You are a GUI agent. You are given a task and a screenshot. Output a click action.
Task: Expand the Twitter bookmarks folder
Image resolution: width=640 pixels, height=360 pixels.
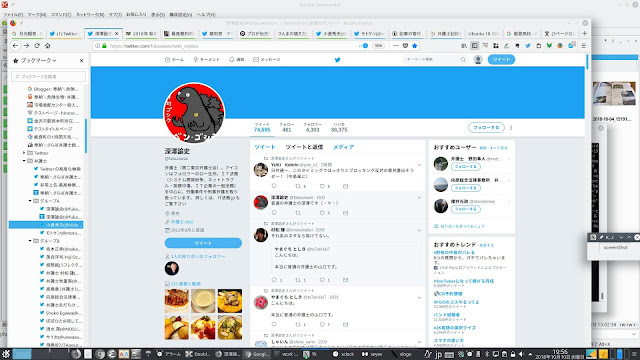pyautogui.click(x=24, y=153)
